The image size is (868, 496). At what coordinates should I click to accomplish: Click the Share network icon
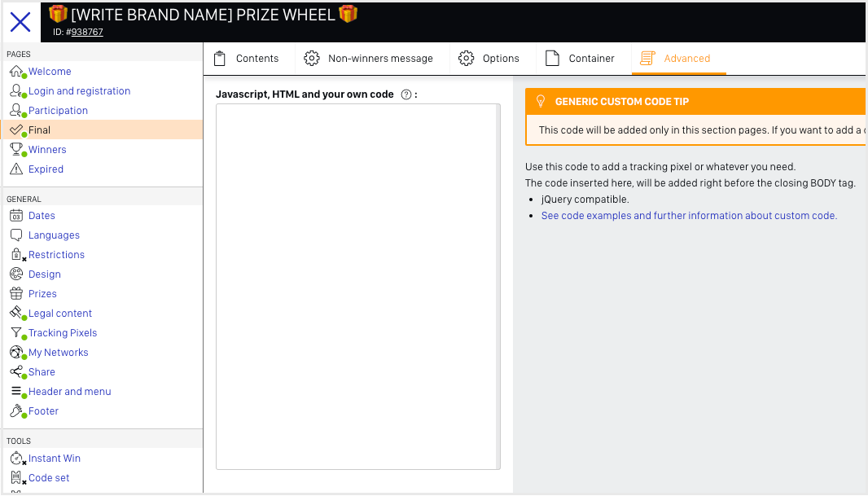16,371
